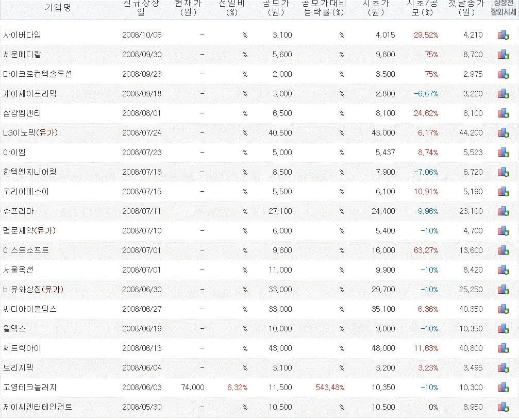519x420 pixels.
Task: Open the chart icon for 고영테크놀러지
Action: pyautogui.click(x=503, y=387)
